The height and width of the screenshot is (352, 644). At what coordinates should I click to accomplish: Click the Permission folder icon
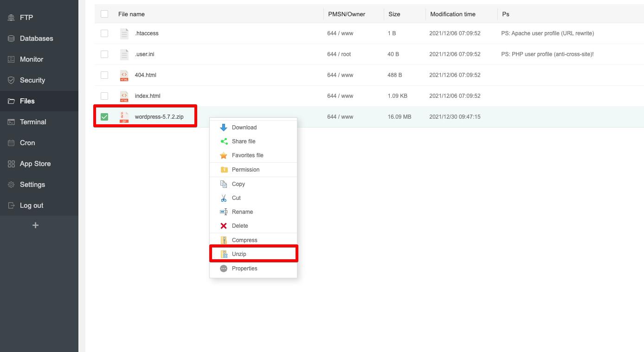[x=224, y=170]
